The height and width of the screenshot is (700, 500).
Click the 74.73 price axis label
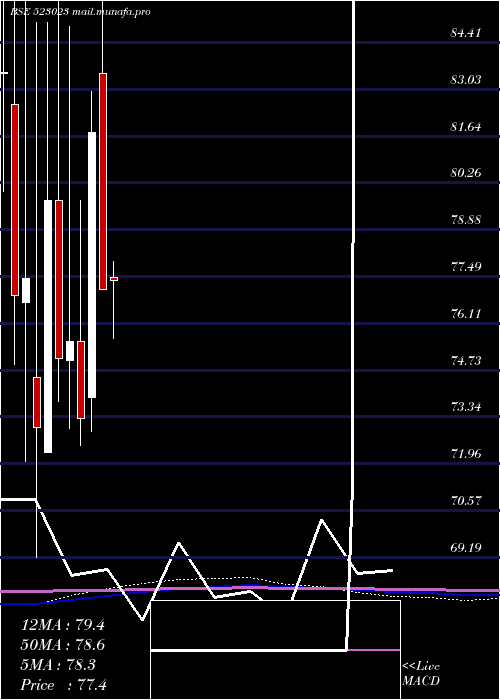[466, 360]
